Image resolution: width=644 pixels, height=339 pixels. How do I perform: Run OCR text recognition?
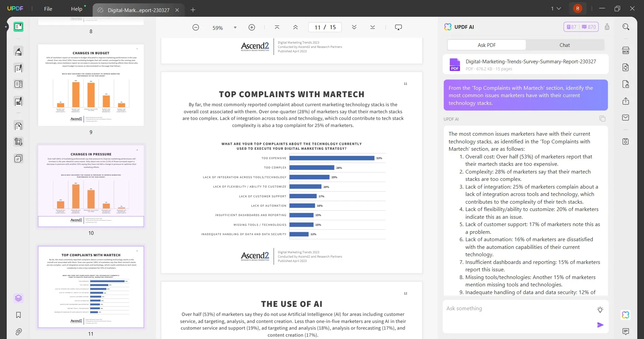[x=626, y=51]
